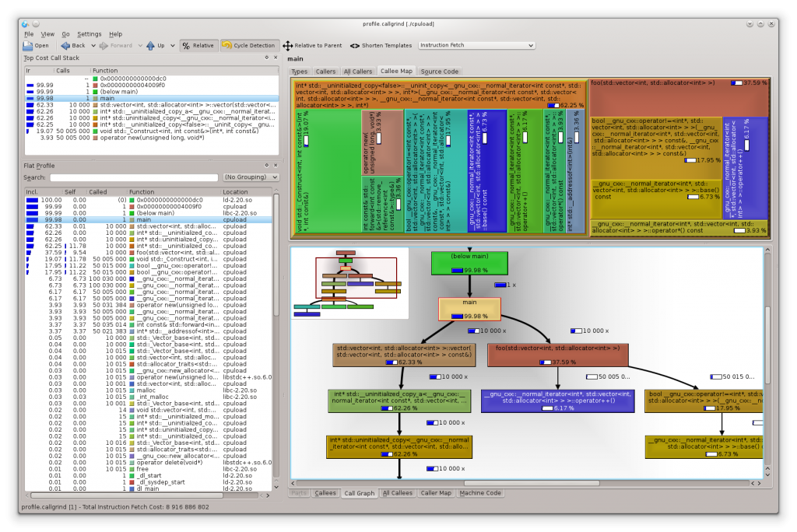Screen dimensions: 797x532
Task: Switch to the Types tab
Action: point(300,72)
